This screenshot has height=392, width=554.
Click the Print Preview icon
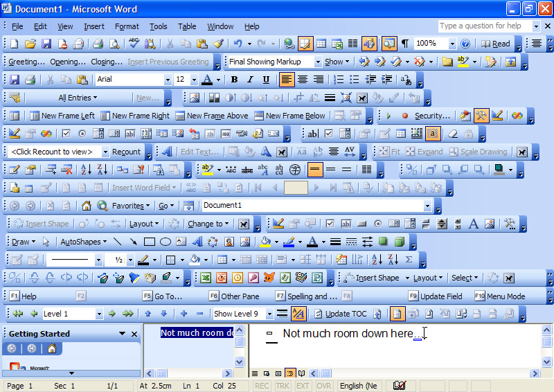coord(114,44)
